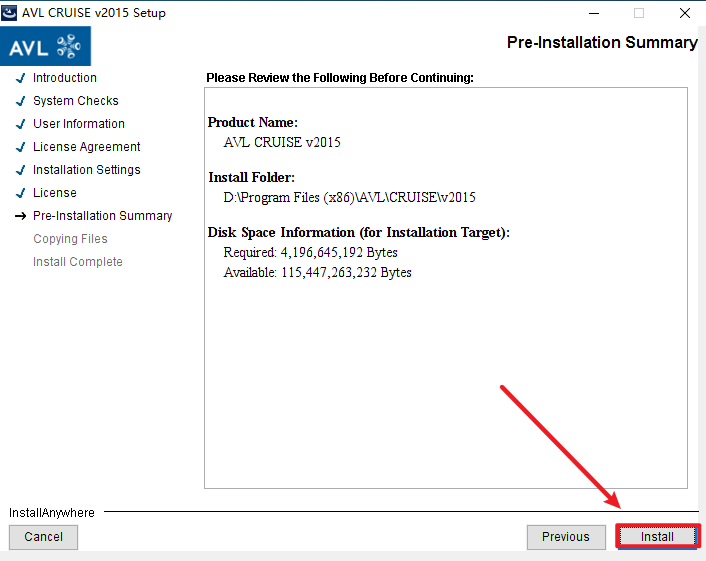706x561 pixels.
Task: Select the Copying Files step label
Action: (70, 239)
